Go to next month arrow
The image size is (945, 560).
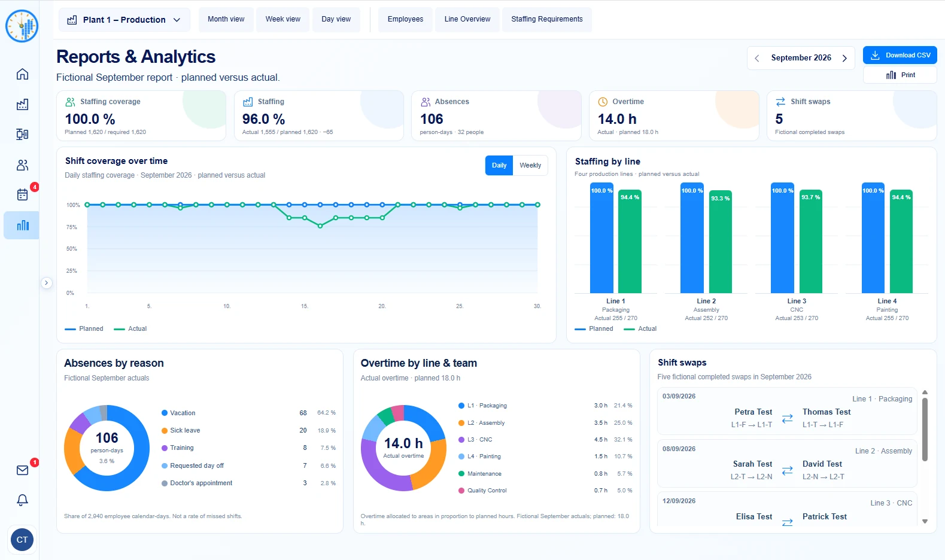(x=844, y=58)
